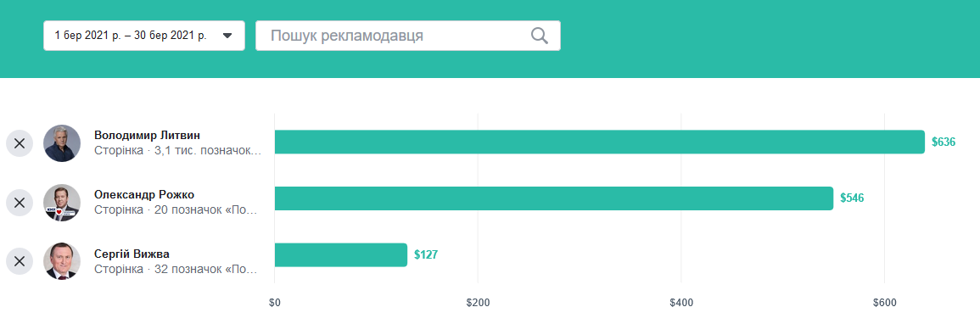Open Сергій Вижва profile picture
The width and height of the screenshot is (980, 335).
click(x=62, y=261)
